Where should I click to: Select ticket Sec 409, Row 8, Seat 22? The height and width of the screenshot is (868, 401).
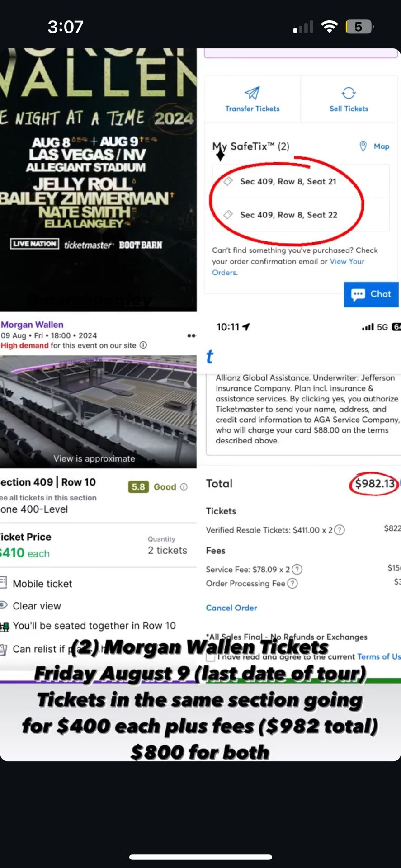pos(301,215)
